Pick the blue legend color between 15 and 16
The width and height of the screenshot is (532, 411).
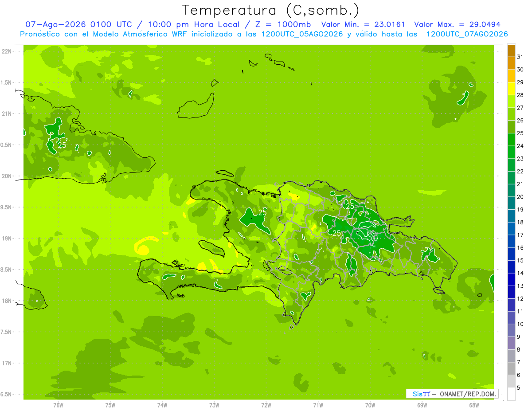511,254
